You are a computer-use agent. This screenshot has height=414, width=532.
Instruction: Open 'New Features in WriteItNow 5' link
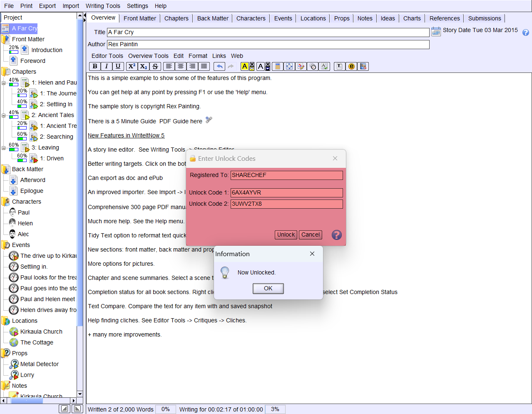(x=126, y=135)
